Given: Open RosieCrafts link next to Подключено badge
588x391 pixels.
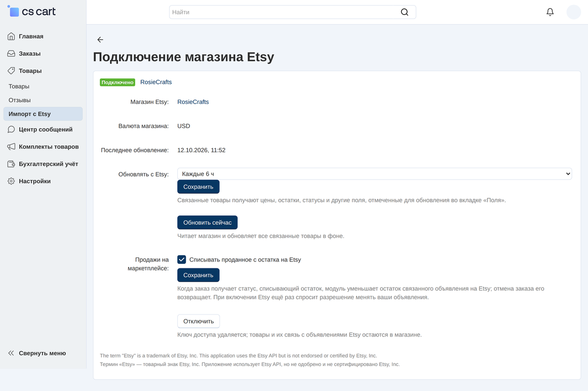Looking at the screenshot, I should (156, 82).
